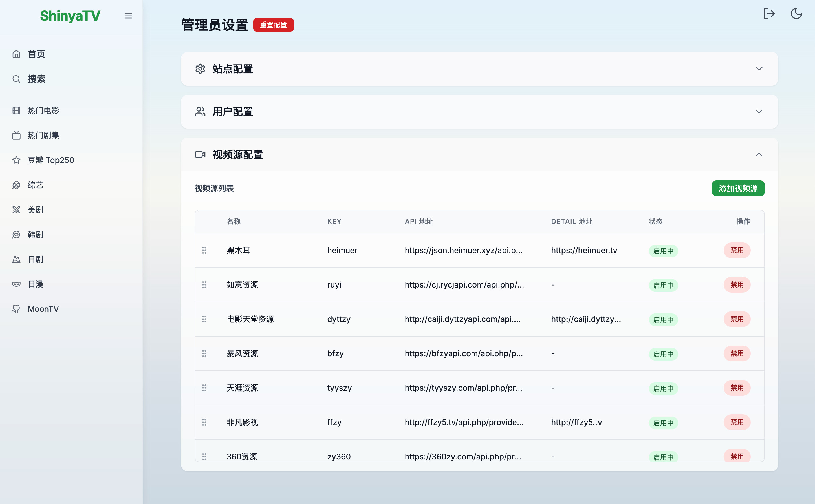Click the red 重置配置 button
815x504 pixels.
(x=274, y=25)
